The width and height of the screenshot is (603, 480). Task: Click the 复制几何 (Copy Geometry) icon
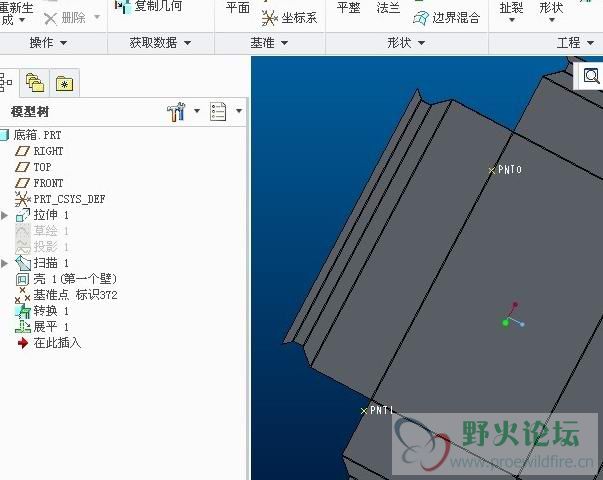tap(123, 6)
